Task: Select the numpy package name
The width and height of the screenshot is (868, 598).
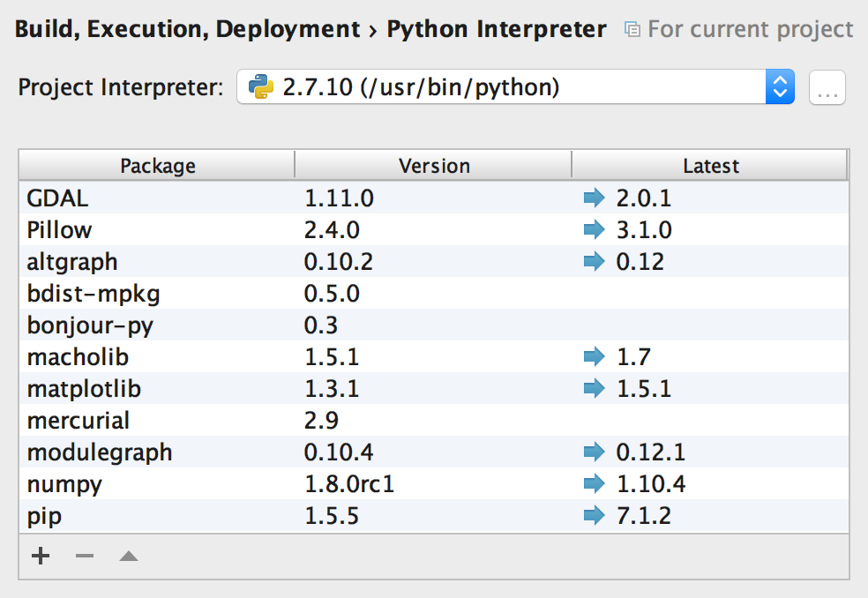Action: pyautogui.click(x=64, y=485)
